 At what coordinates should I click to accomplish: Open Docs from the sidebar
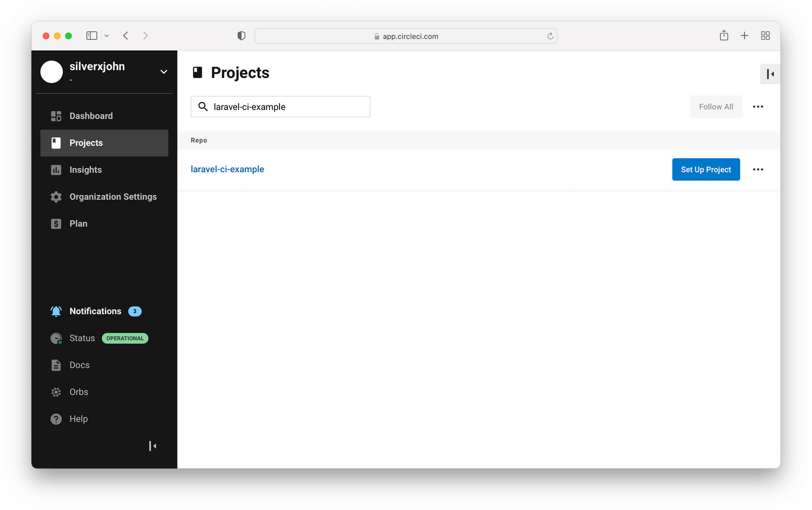click(x=79, y=365)
